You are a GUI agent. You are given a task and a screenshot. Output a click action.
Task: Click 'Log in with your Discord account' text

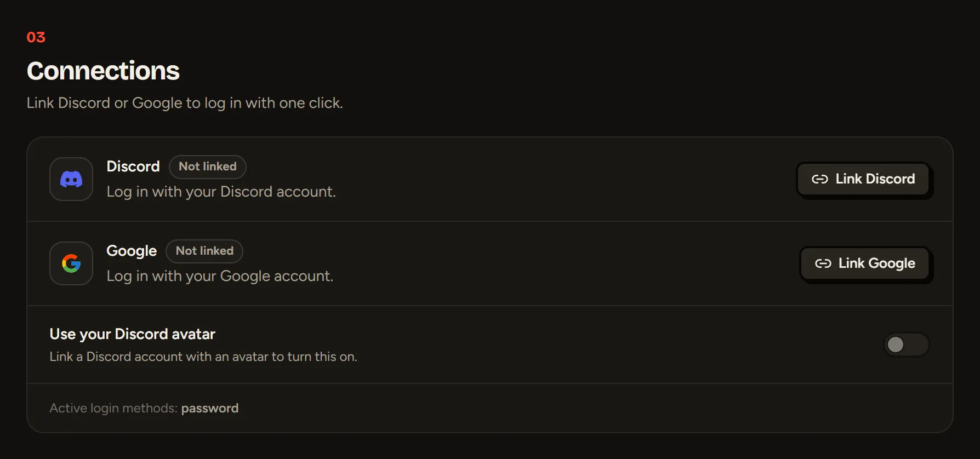(x=221, y=192)
